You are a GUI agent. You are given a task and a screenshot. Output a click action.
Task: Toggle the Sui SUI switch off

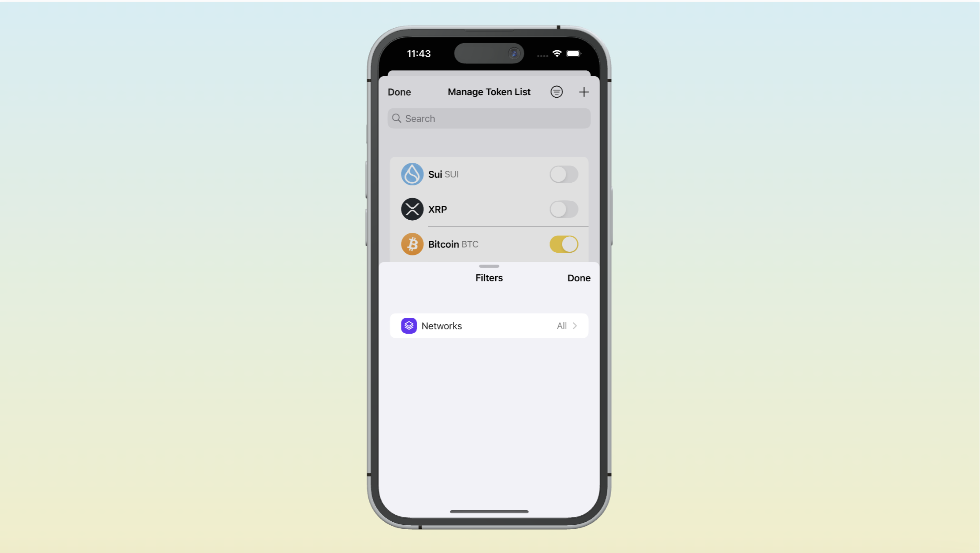click(x=564, y=174)
